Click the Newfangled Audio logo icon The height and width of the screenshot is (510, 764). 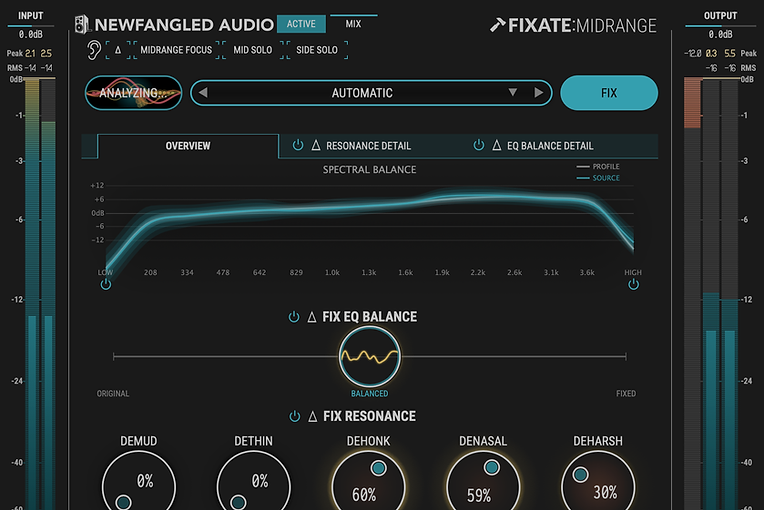click(x=82, y=24)
